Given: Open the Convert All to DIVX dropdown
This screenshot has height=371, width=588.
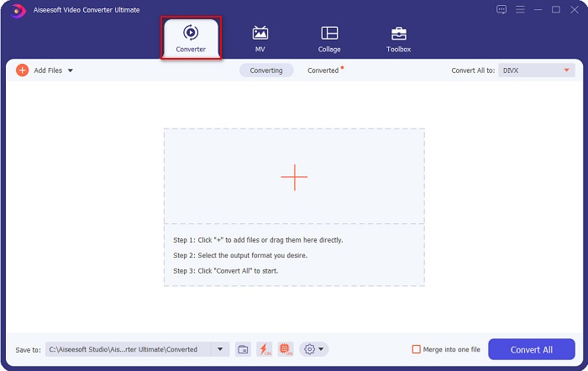Looking at the screenshot, I should click(536, 71).
